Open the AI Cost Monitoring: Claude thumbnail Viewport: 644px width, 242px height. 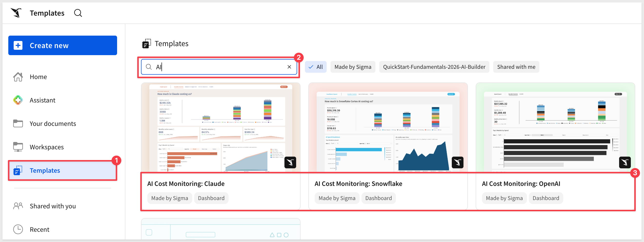click(221, 128)
